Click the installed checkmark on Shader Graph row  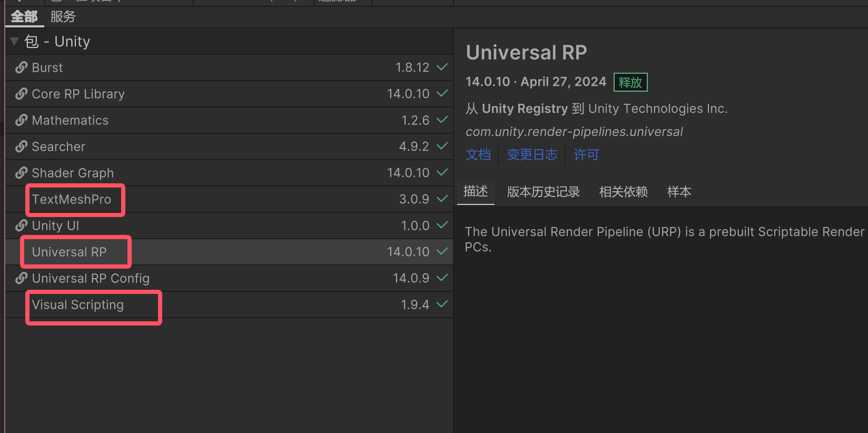pyautogui.click(x=442, y=172)
